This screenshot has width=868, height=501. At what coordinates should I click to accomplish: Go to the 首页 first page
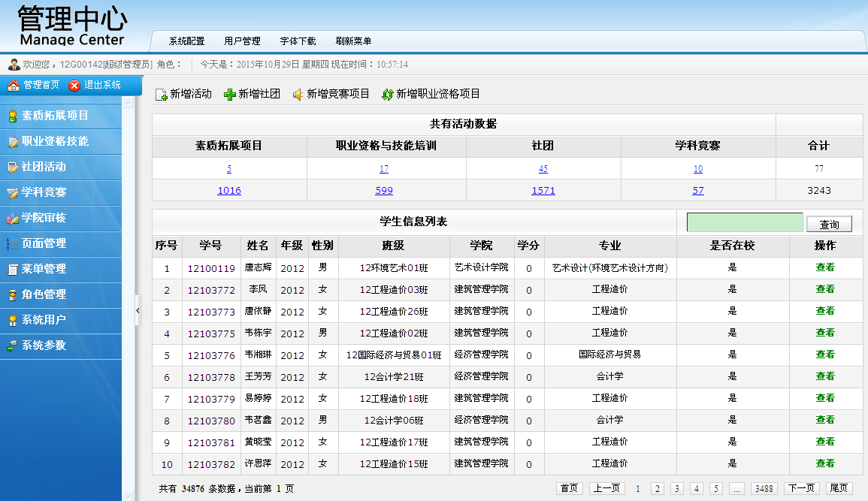(x=569, y=488)
